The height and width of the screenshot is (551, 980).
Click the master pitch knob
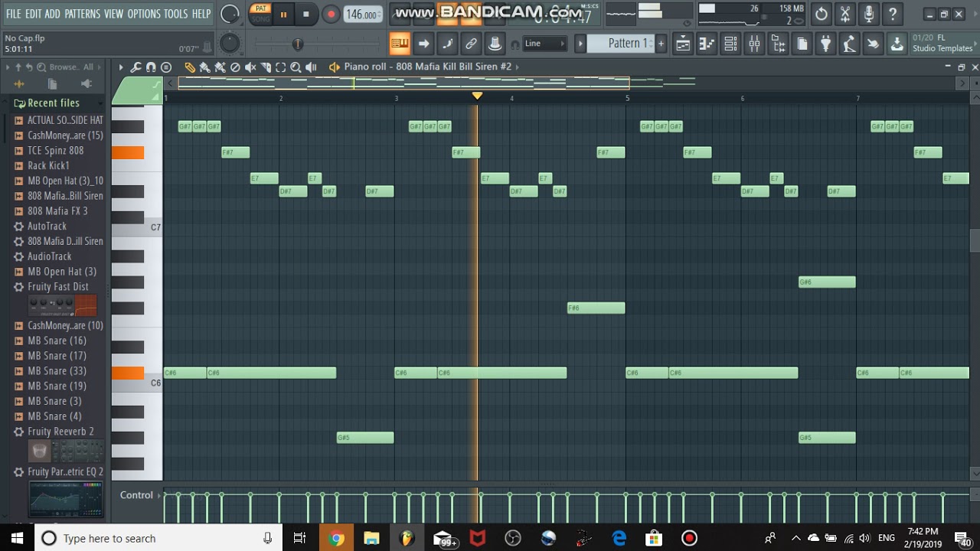(230, 44)
